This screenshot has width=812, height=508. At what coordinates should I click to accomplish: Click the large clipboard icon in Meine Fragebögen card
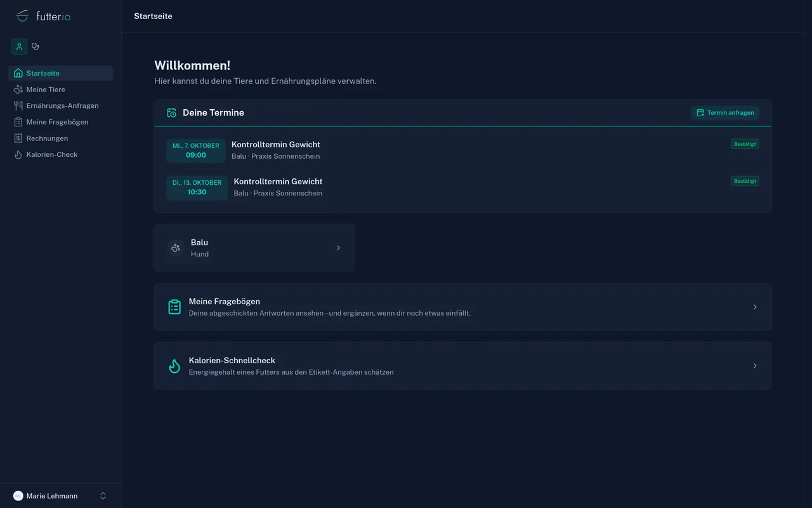coord(174,307)
